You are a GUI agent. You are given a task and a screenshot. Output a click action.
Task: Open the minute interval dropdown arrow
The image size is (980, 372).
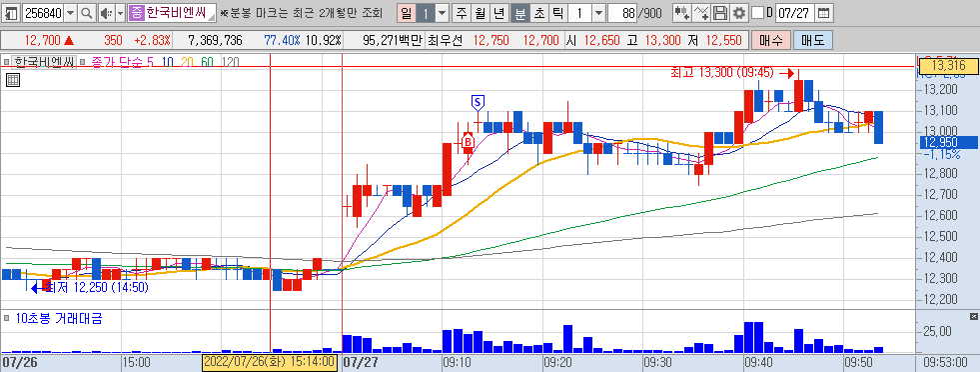click(x=598, y=13)
